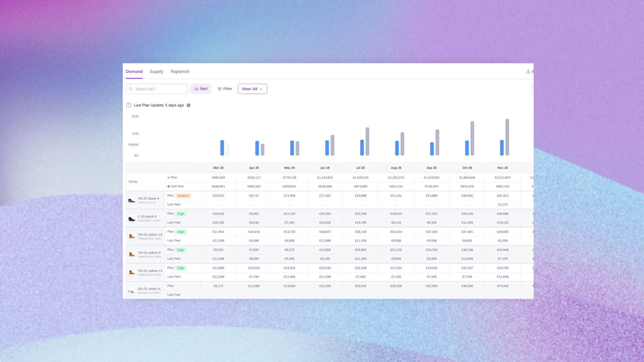This screenshot has height=362, width=644.
Task: Click the funnel Filter icon
Action: pyautogui.click(x=220, y=89)
